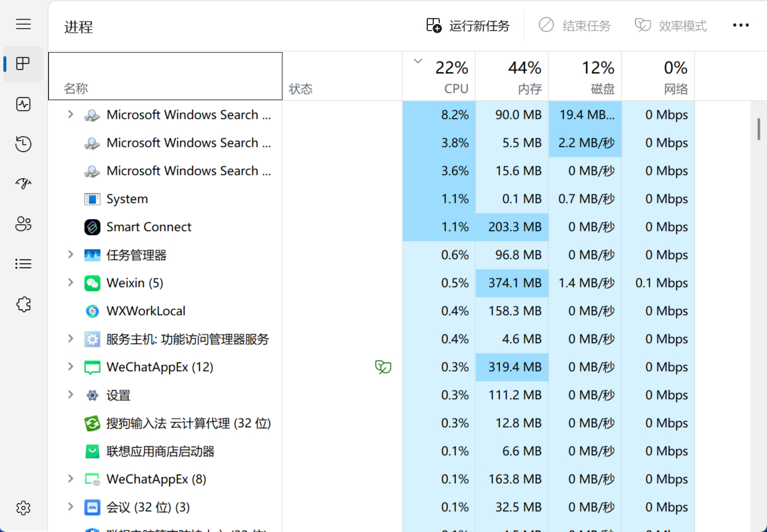Click the System process icon
The width and height of the screenshot is (767, 532).
[x=92, y=199]
